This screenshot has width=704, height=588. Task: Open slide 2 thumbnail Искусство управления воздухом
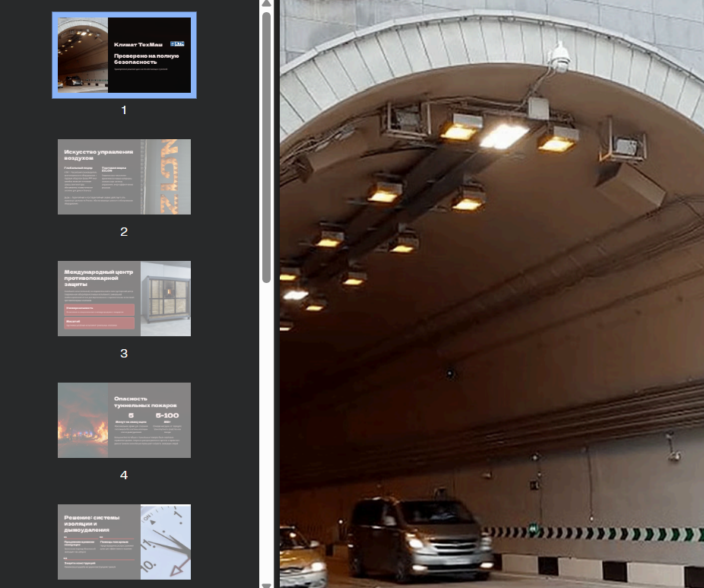tap(124, 176)
